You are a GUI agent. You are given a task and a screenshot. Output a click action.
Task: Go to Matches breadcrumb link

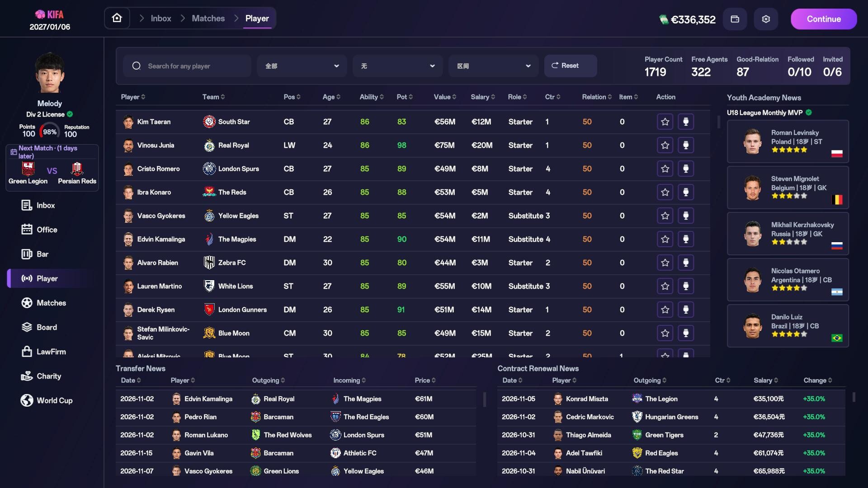208,18
